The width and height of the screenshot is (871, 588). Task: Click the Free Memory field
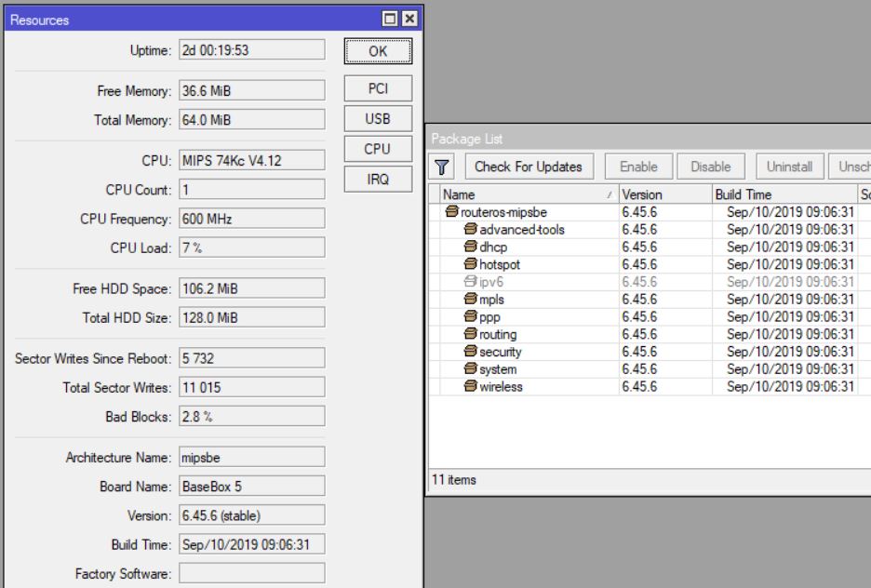point(251,90)
